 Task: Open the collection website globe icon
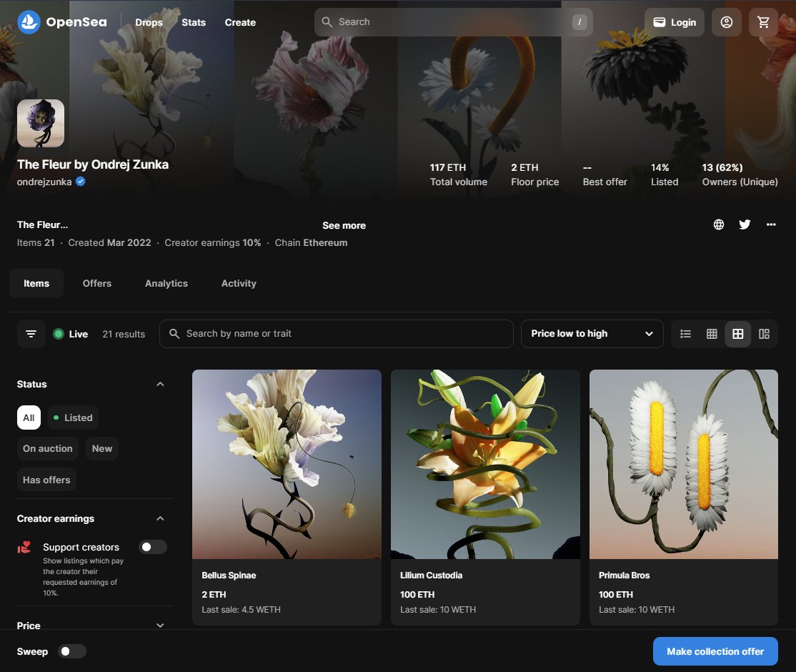click(x=718, y=224)
